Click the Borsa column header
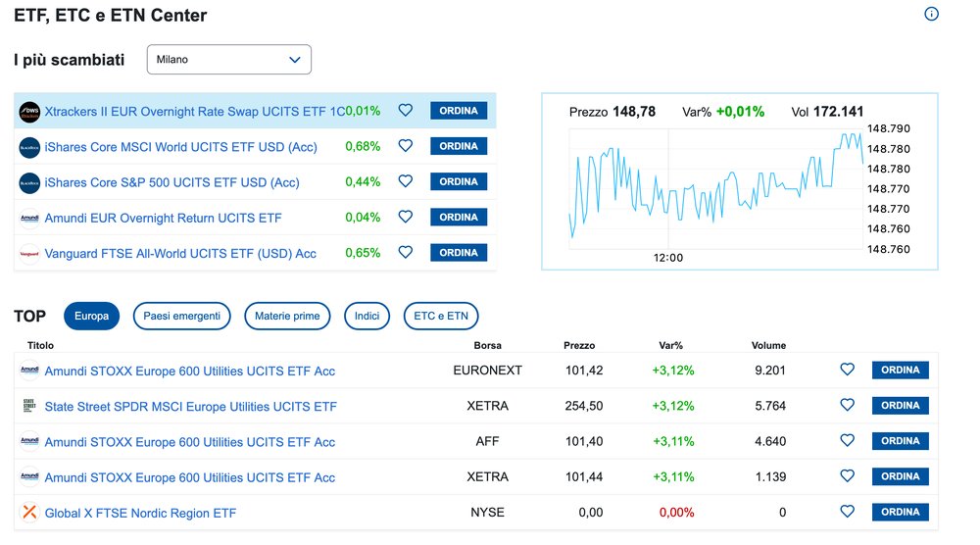This screenshot has height=545, width=980. [x=487, y=346]
